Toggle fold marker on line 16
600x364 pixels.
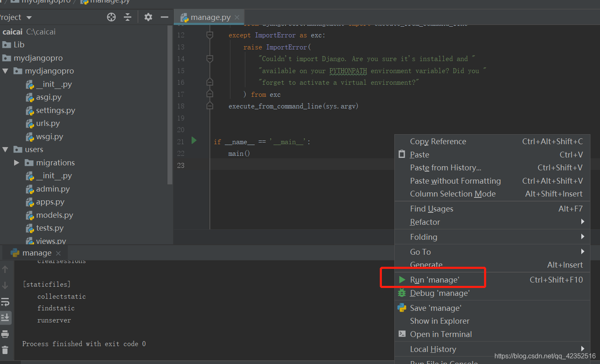(x=210, y=82)
